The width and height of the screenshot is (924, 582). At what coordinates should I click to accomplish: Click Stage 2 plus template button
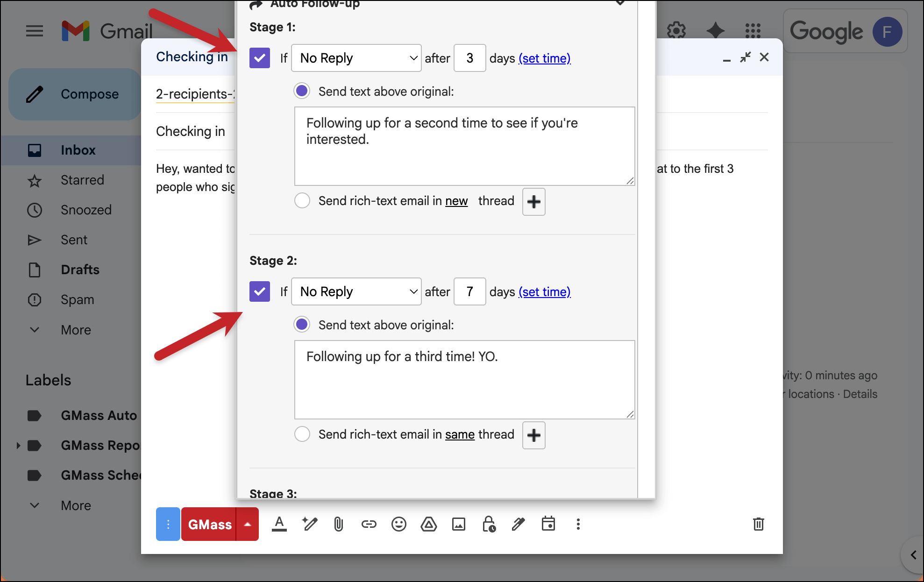533,435
